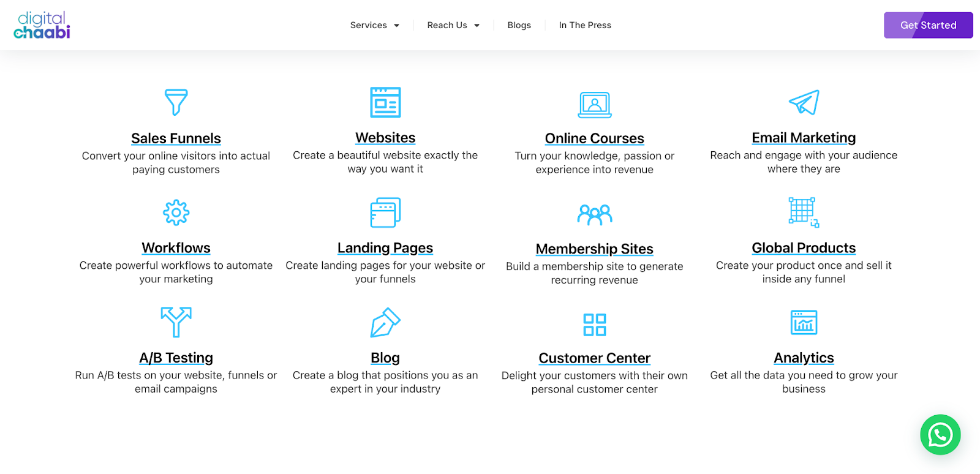Open the Membership Sites heading link
The height and width of the screenshot is (474, 980).
coord(595,249)
